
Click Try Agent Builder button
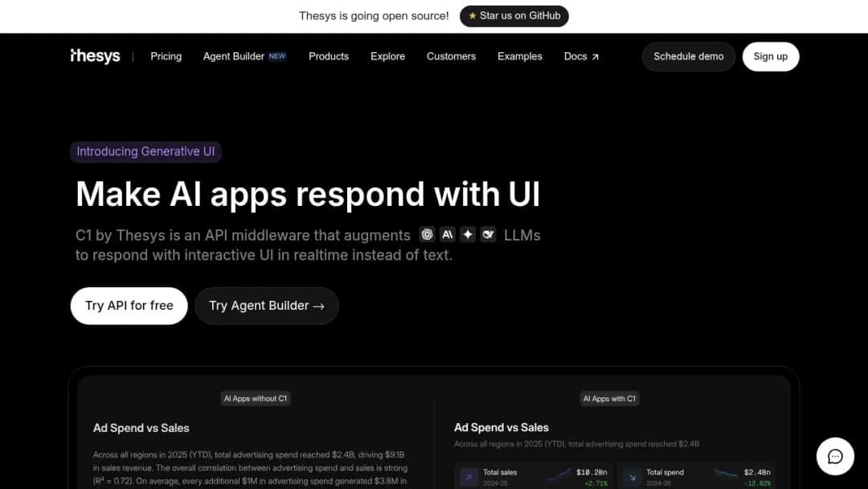[x=266, y=306]
